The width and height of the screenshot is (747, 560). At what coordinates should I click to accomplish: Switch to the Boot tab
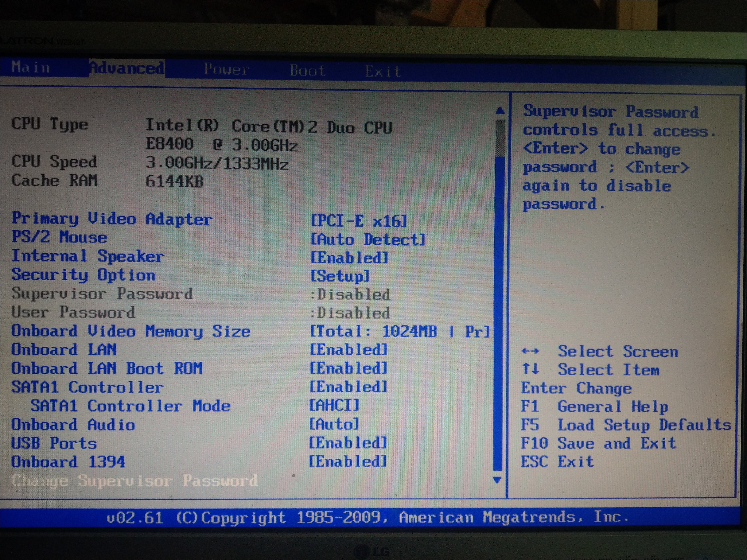point(307,71)
